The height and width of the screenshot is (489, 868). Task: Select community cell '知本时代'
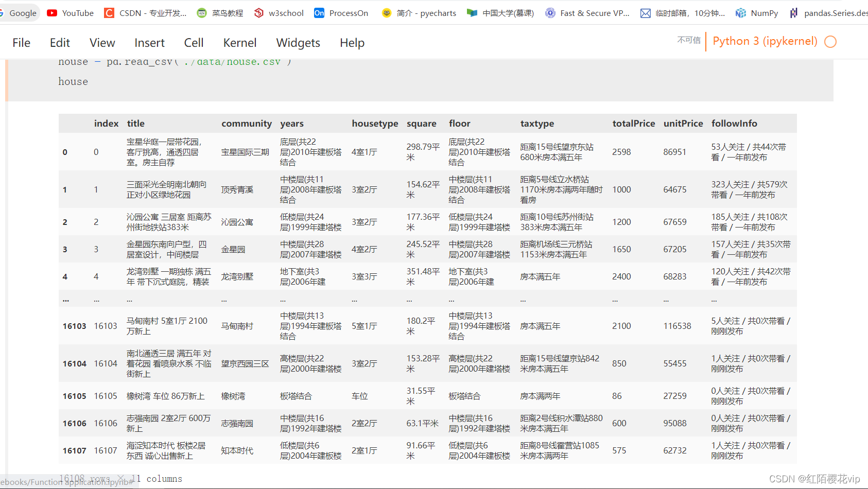pos(237,450)
